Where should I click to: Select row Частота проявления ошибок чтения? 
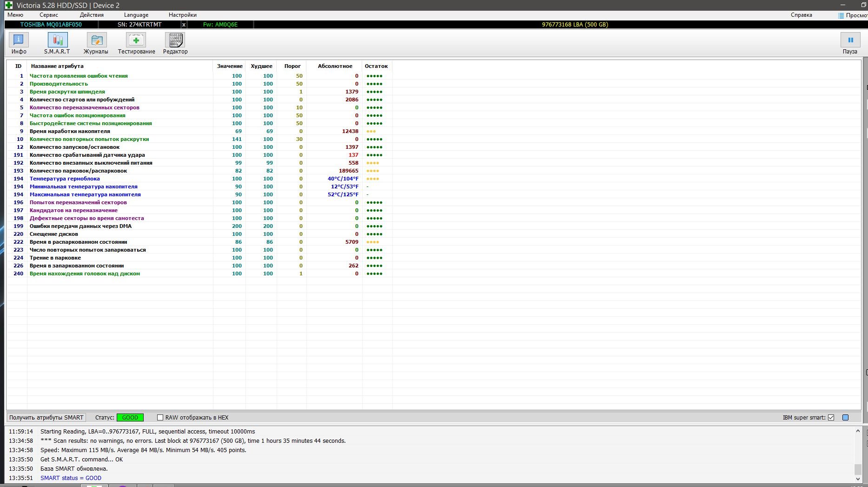click(x=200, y=76)
